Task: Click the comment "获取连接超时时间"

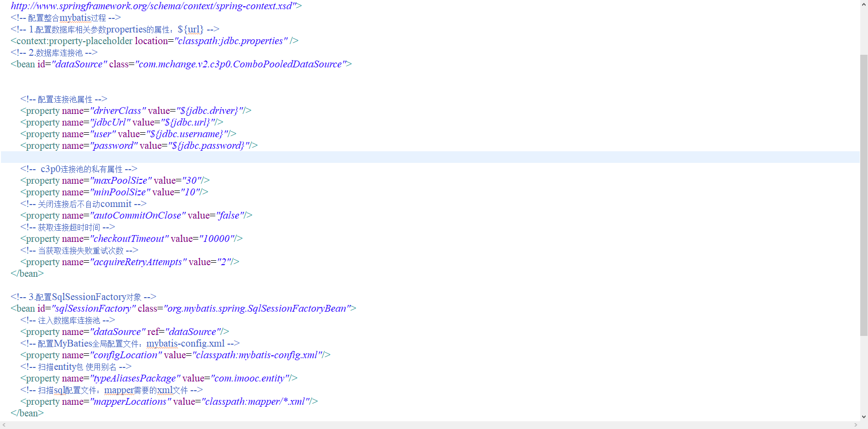Action: click(x=68, y=227)
